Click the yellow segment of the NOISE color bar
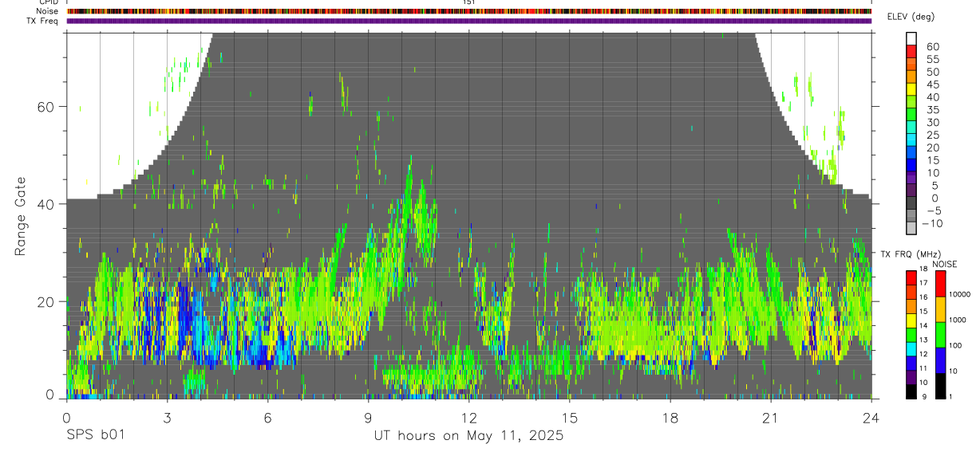 [x=939, y=309]
